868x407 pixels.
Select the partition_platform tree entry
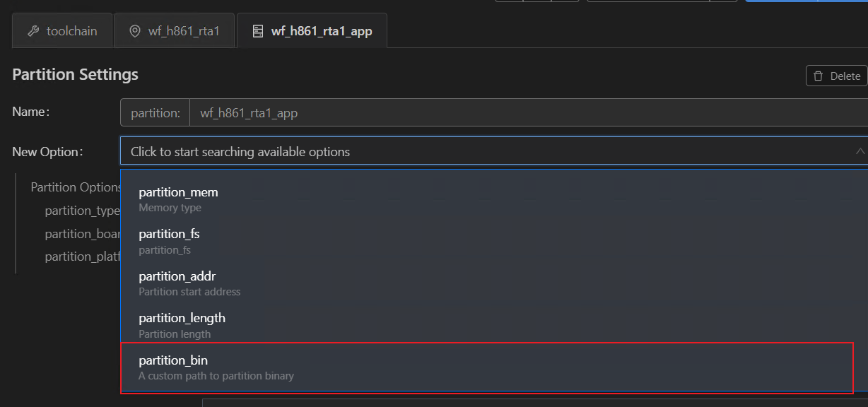pos(82,256)
